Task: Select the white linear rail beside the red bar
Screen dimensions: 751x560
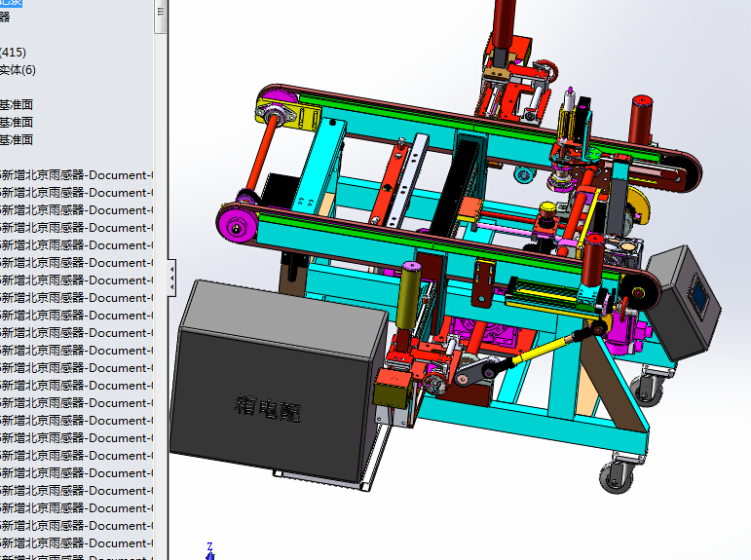Action: (407, 179)
